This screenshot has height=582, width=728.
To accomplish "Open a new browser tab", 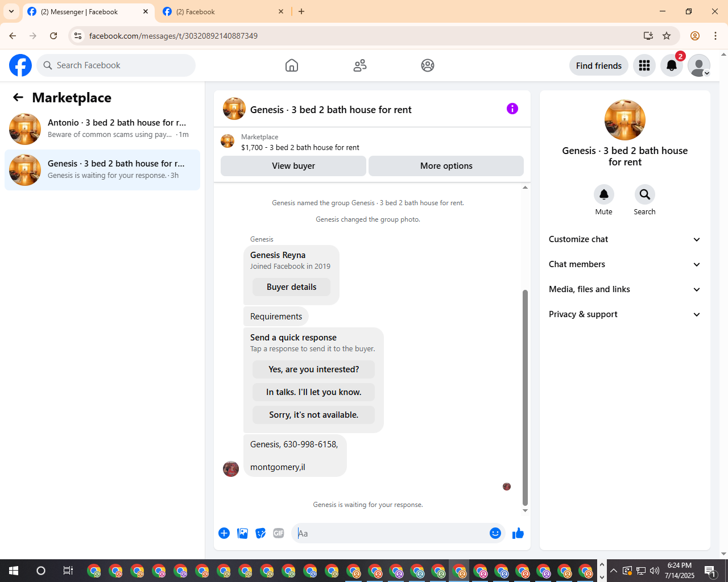I will [x=301, y=11].
